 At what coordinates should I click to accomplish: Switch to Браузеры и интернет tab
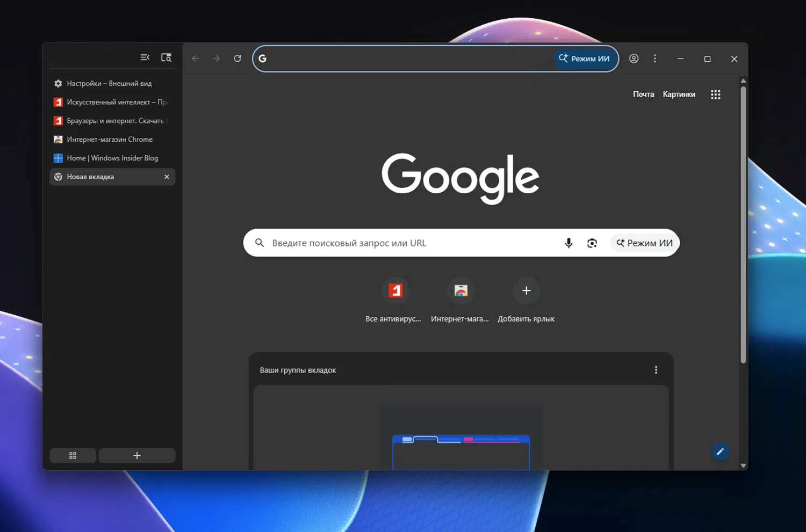pos(112,121)
